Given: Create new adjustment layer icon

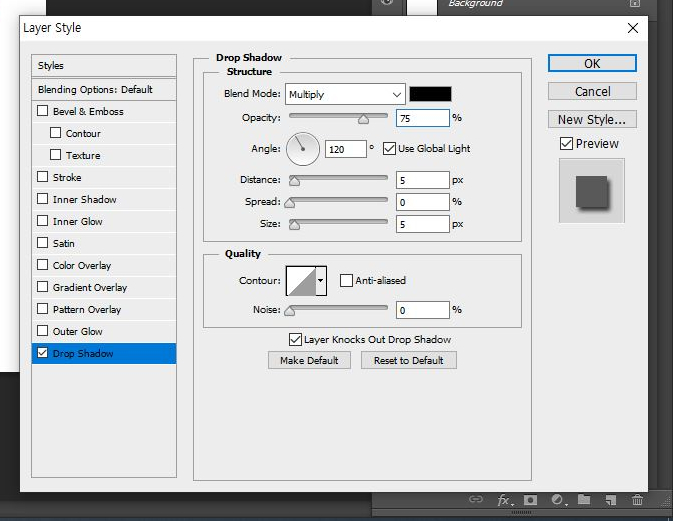Looking at the screenshot, I should 558,500.
